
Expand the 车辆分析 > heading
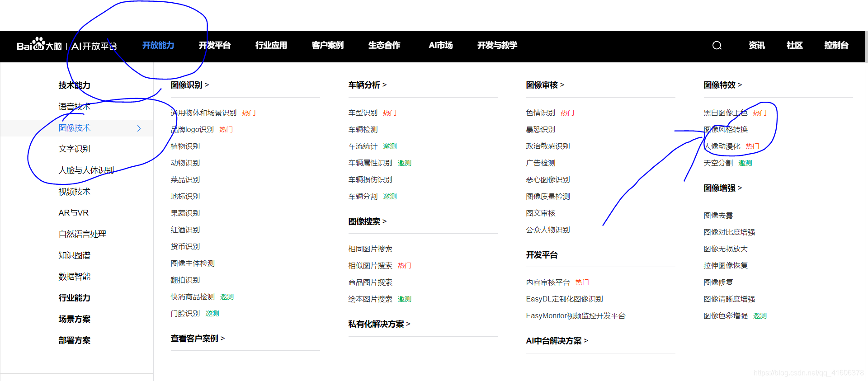click(368, 85)
